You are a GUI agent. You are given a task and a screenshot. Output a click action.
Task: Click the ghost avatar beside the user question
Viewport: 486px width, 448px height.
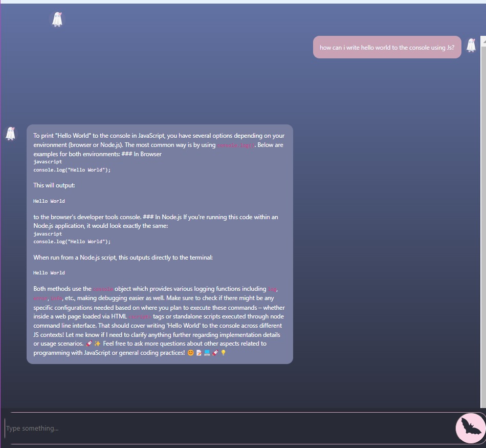click(x=471, y=45)
